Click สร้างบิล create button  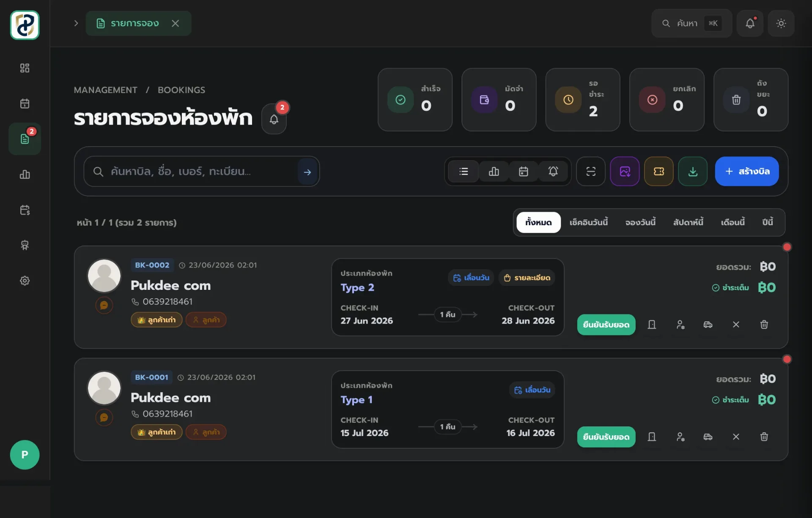(x=747, y=171)
